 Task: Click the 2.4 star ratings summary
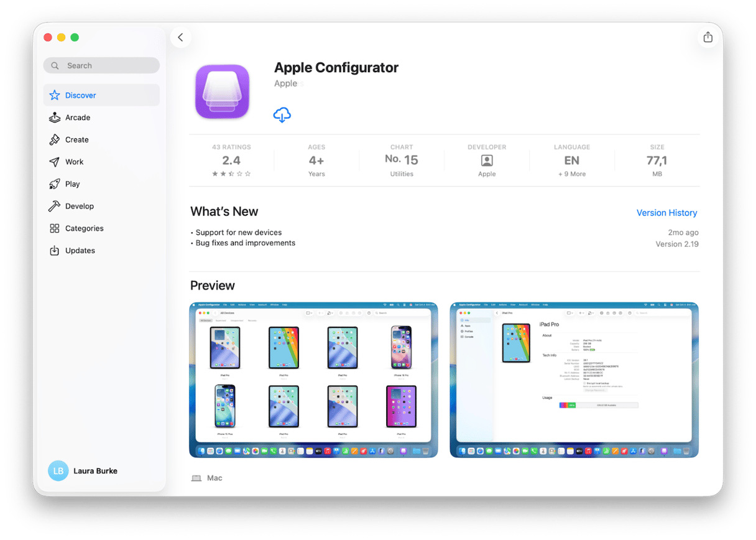tap(231, 161)
